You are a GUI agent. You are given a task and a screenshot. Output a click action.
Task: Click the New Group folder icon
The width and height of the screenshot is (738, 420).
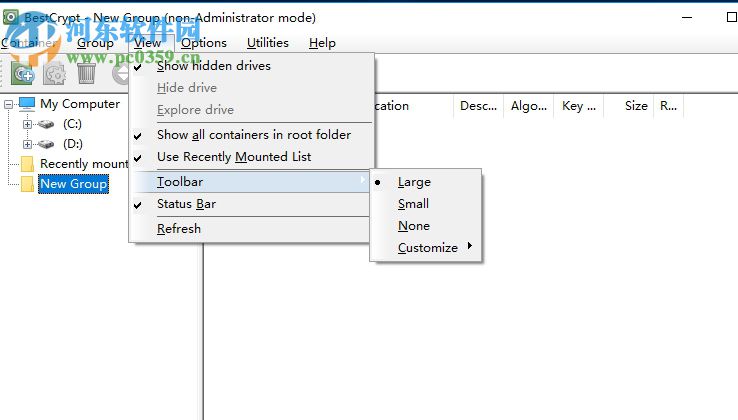point(27,184)
